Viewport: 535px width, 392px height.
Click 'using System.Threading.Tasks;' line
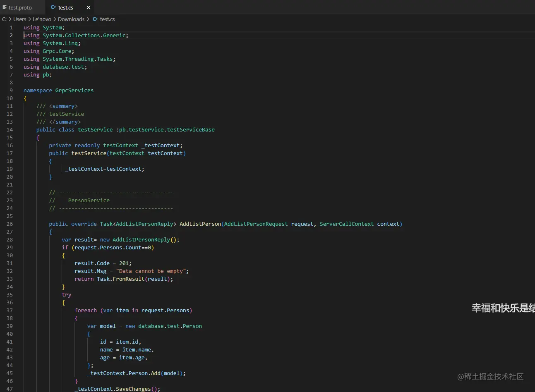coord(70,59)
